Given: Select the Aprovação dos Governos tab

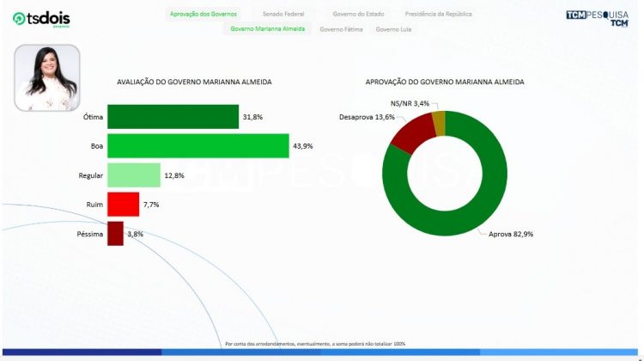Looking at the screenshot, I should coord(204,15).
